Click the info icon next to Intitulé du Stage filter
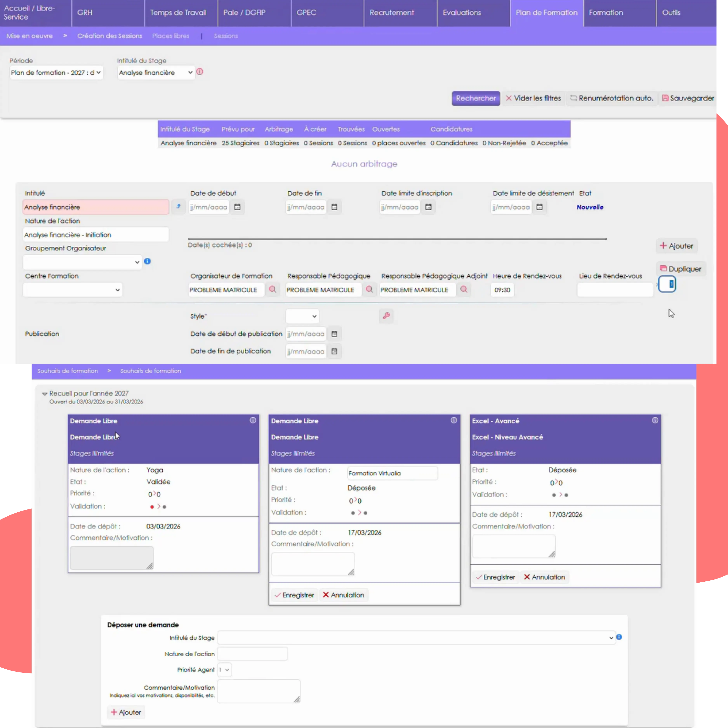The image size is (728, 728). pos(200,72)
